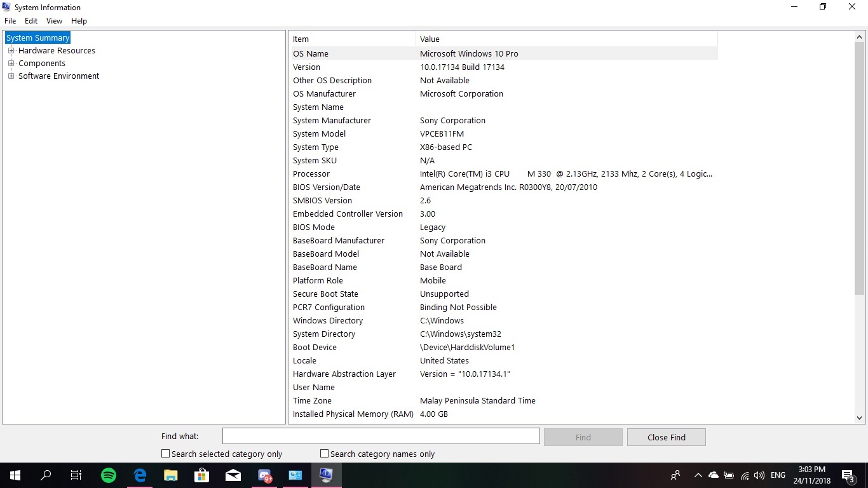
Task: Click the Find what input field
Action: [x=381, y=437]
